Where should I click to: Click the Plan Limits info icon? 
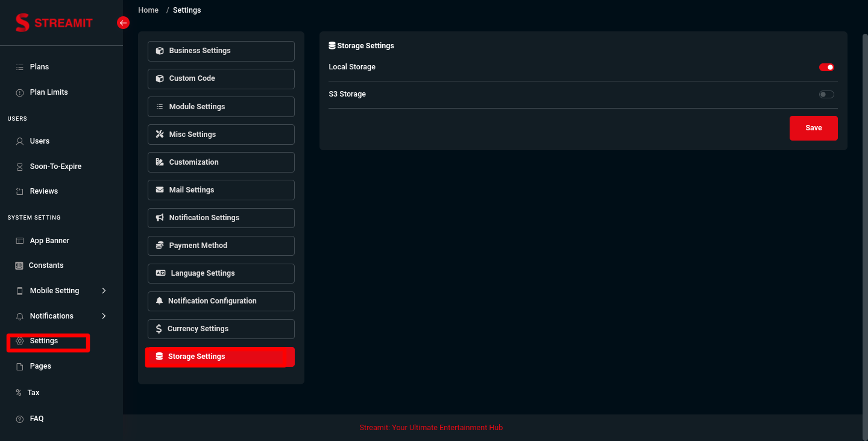click(x=19, y=92)
